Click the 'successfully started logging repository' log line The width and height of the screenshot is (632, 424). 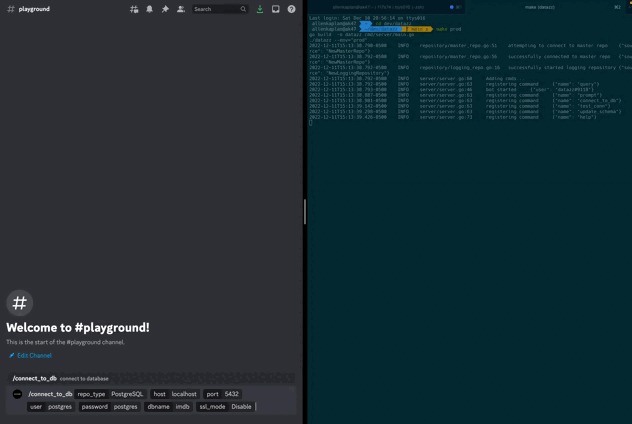(x=470, y=70)
